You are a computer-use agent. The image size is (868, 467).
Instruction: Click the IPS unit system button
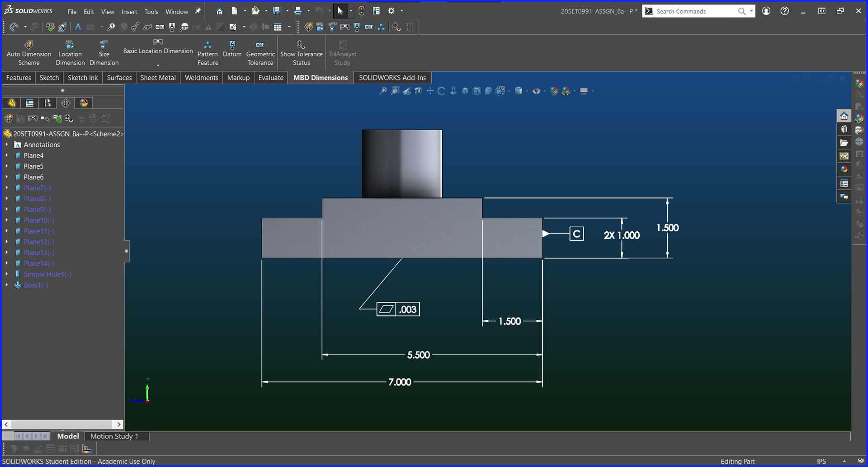(x=821, y=461)
